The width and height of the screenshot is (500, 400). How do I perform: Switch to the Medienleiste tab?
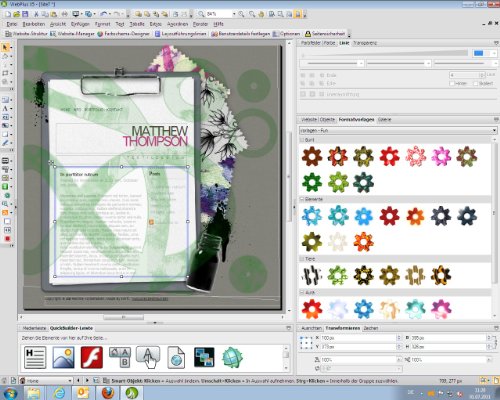pyautogui.click(x=34, y=328)
